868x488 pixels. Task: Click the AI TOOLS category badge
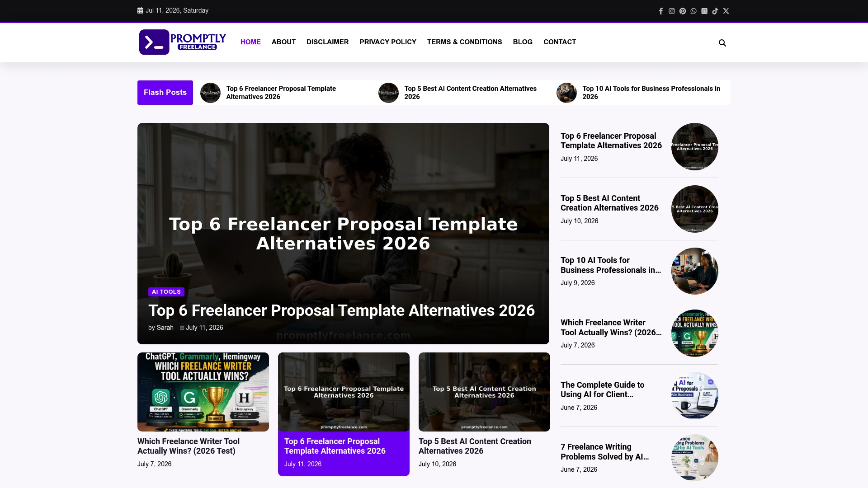(x=166, y=292)
